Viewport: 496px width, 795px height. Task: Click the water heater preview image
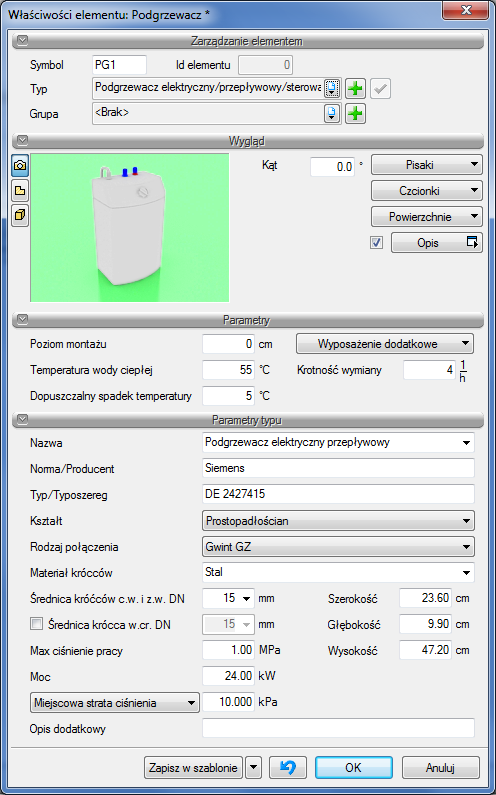click(x=130, y=228)
